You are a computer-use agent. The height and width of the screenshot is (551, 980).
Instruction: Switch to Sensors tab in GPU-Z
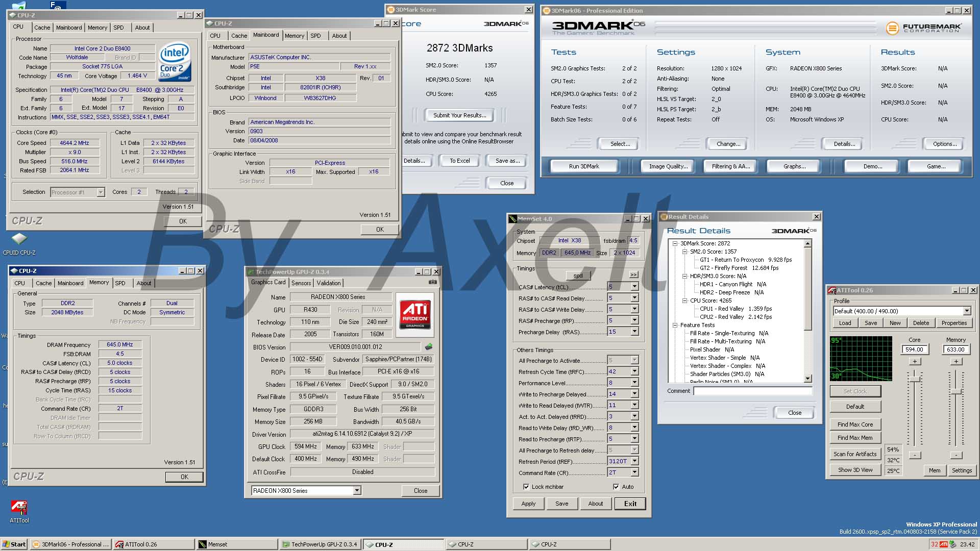click(301, 283)
